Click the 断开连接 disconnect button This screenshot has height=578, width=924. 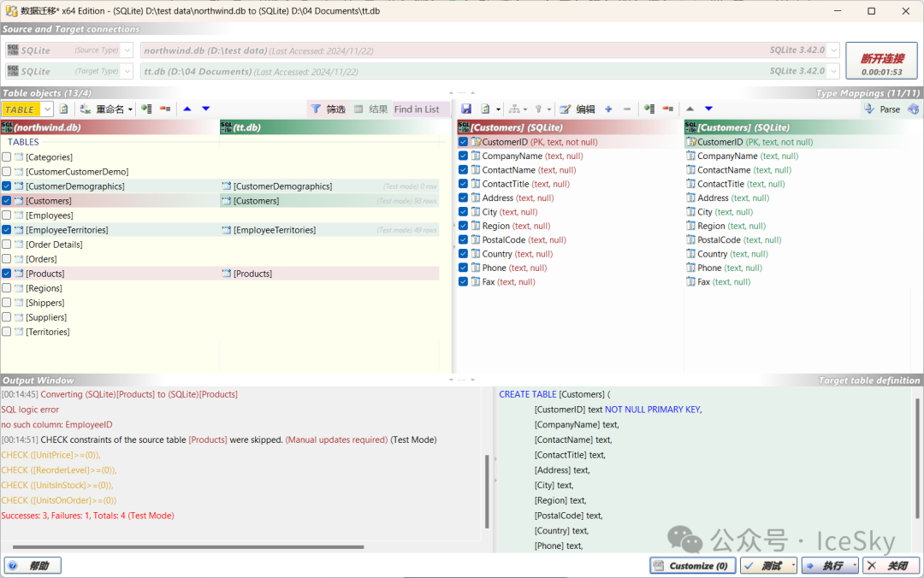881,62
